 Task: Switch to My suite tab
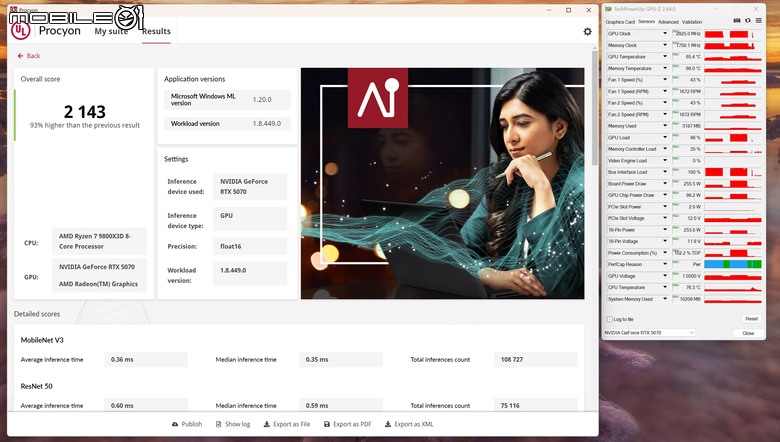pos(111,31)
